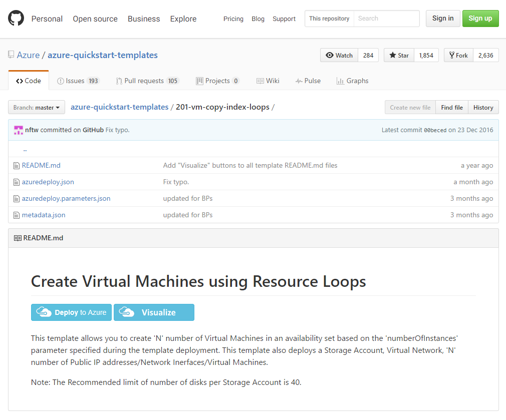
Task: Open the Support link
Action: 284,19
